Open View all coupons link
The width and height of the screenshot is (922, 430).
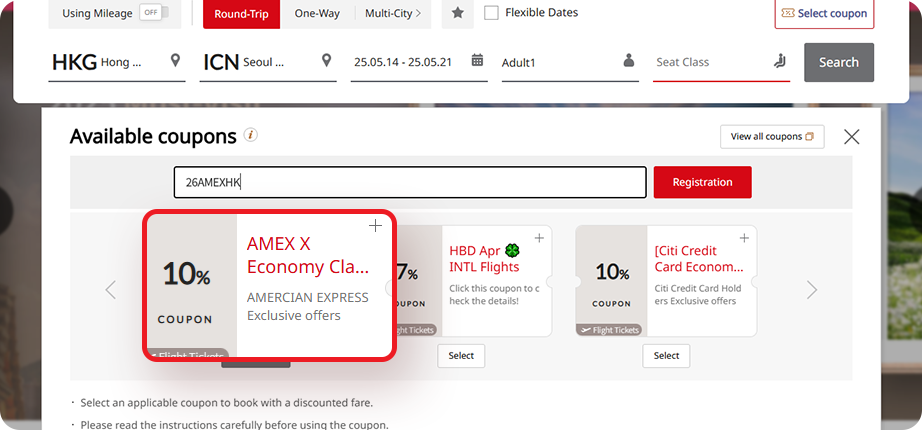coord(772,137)
